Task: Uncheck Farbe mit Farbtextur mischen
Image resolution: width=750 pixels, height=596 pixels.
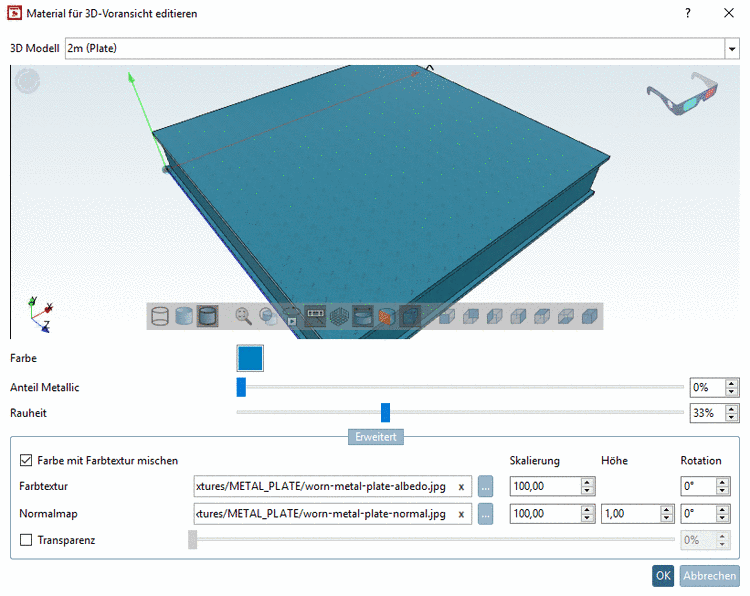Action: point(26,460)
